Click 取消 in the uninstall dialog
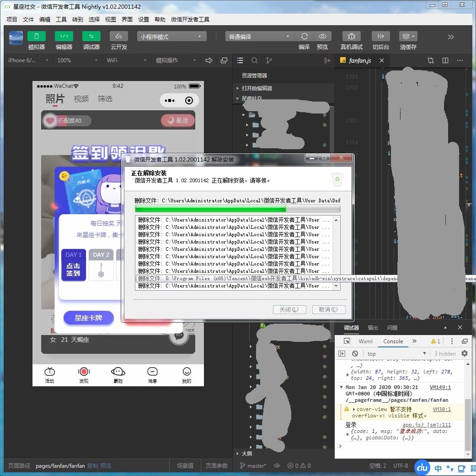This screenshot has height=476, width=476. 329,309
